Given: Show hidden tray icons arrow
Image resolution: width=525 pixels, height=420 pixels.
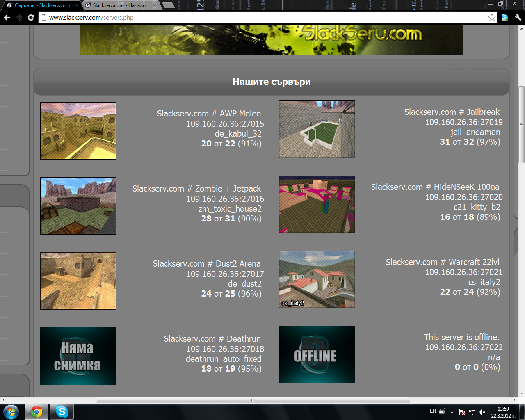Looking at the screenshot, I should [x=452, y=412].
